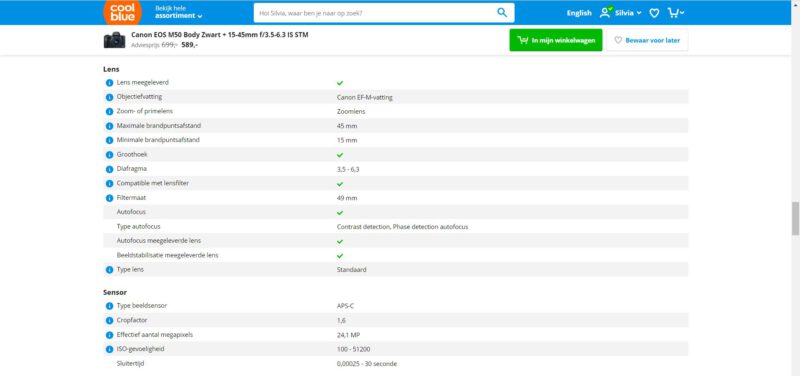The image size is (800, 376).
Task: Click info icon next to ISO-gevoeligheid
Action: [x=109, y=349]
